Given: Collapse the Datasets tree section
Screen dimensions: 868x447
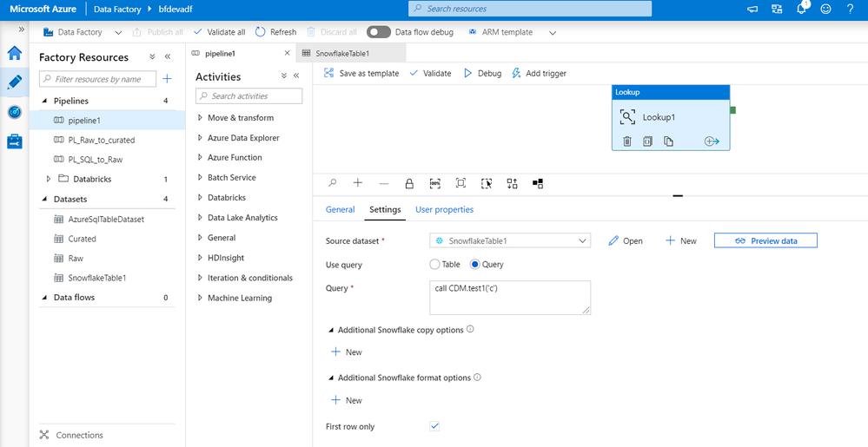Looking at the screenshot, I should click(x=44, y=199).
